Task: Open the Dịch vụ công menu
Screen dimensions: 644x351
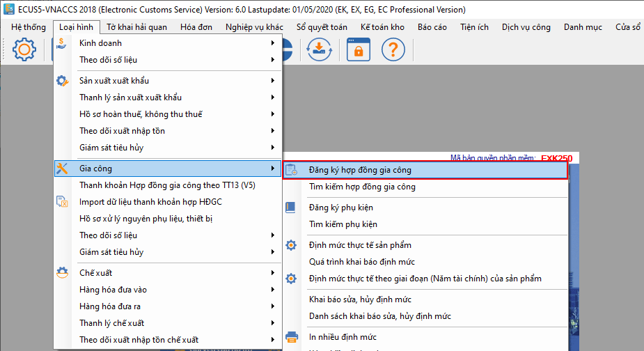Action: click(526, 27)
